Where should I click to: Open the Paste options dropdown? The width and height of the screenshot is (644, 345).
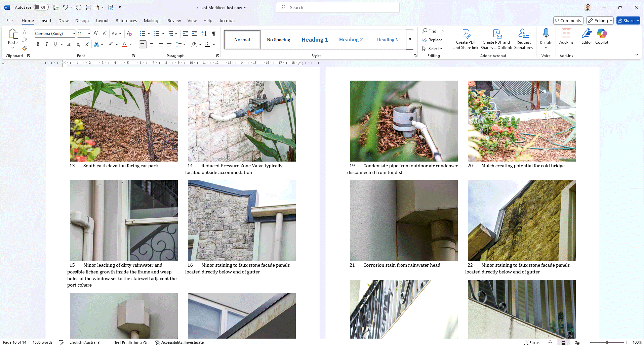pos(13,48)
